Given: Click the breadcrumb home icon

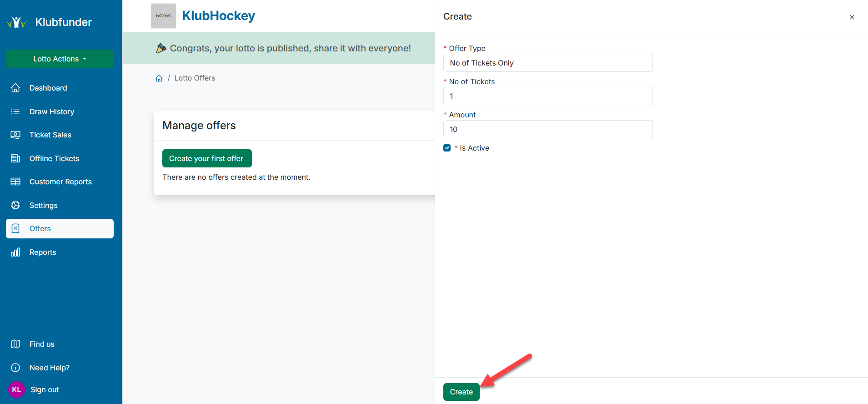Looking at the screenshot, I should (159, 78).
